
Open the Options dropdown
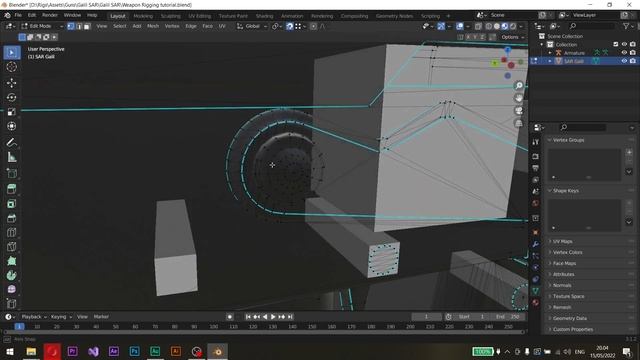(513, 37)
